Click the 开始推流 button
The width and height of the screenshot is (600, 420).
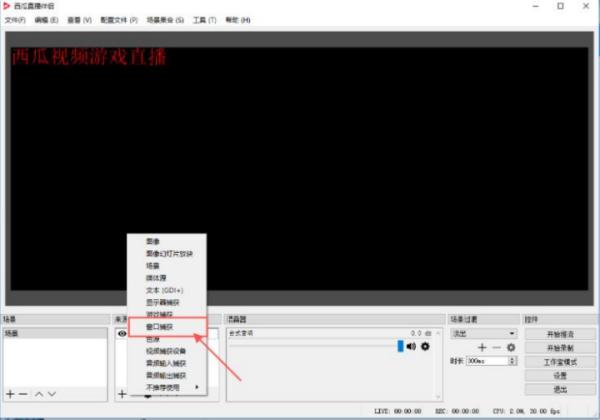[x=560, y=334]
